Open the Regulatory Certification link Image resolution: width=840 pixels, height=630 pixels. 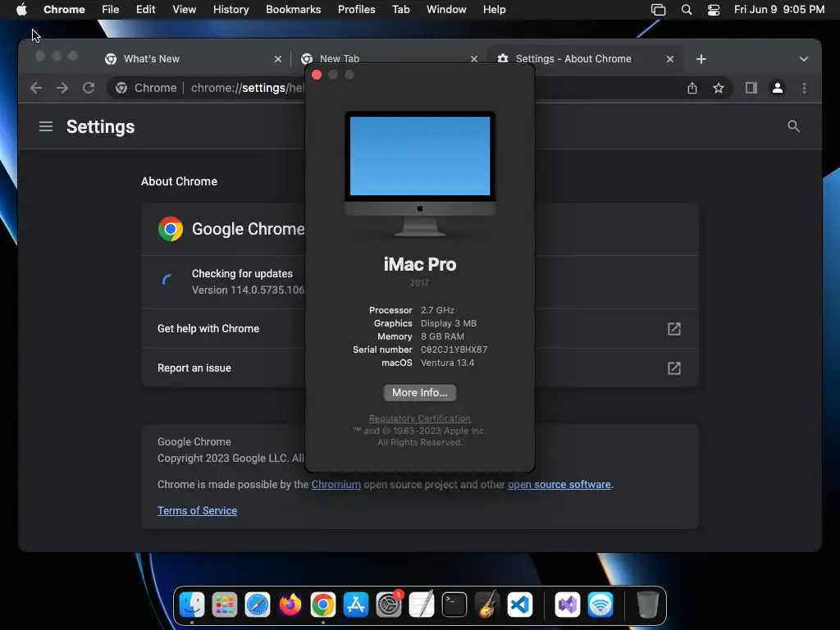419,418
